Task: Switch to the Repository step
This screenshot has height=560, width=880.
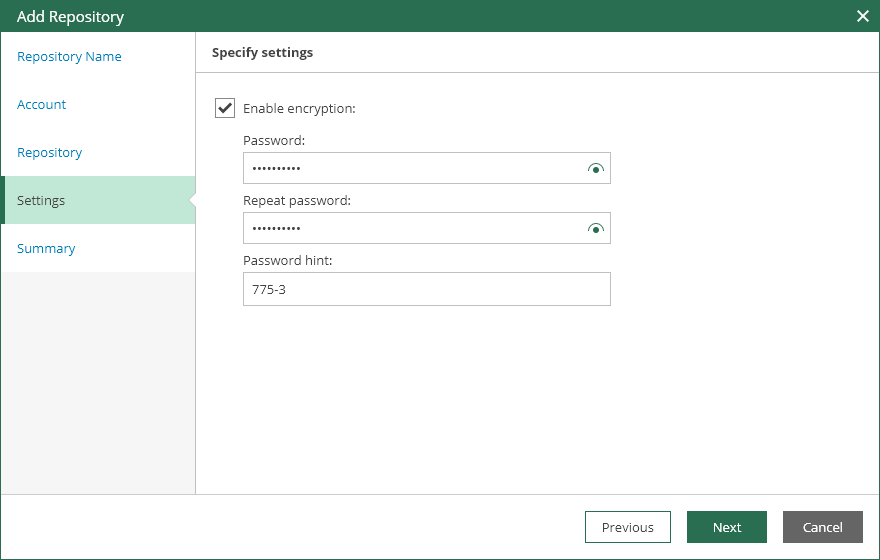Action: (x=49, y=153)
